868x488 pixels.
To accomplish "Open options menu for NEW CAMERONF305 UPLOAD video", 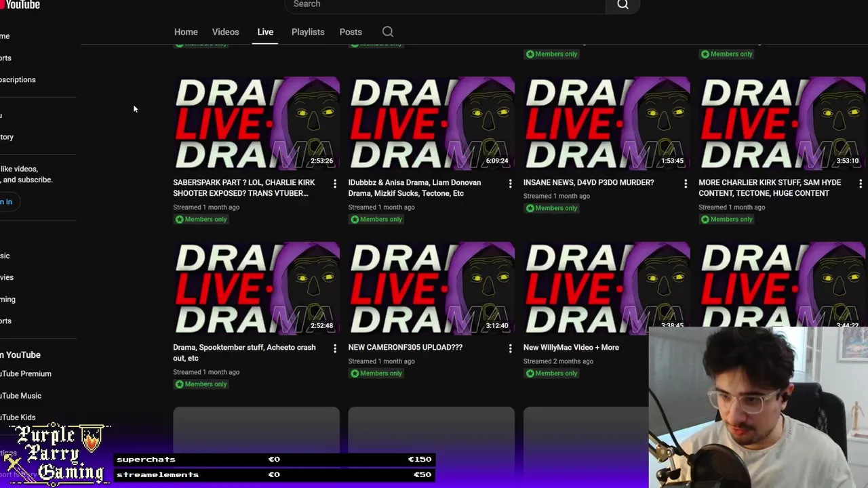I will [510, 348].
